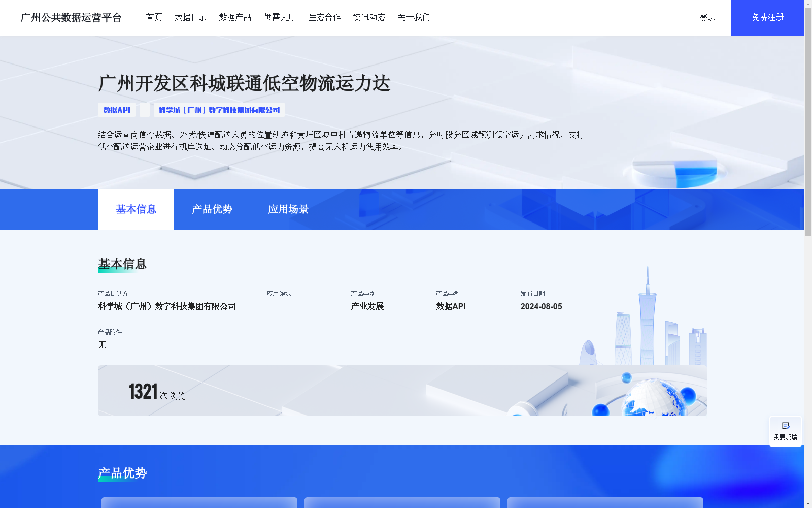Click the 无 value under 产品附件
Viewport: 812px width, 508px height.
coord(102,345)
